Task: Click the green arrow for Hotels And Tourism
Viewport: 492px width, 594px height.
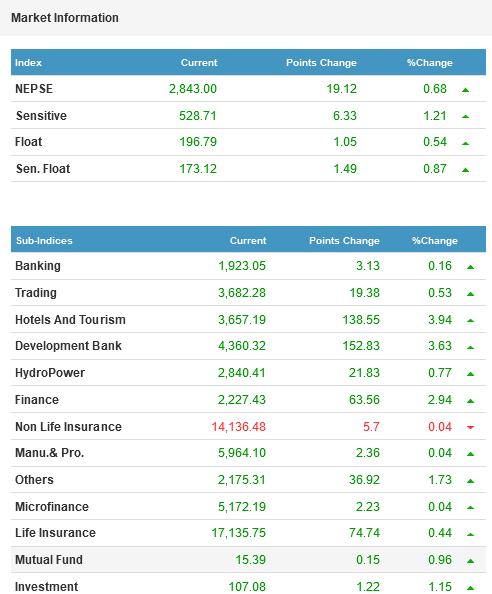Action: [470, 320]
